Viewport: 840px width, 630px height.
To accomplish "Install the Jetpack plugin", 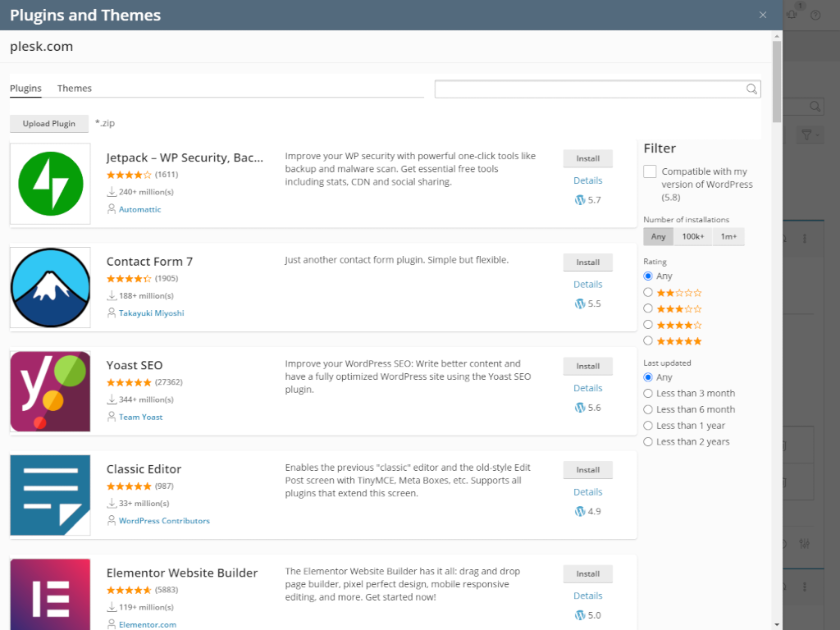I will [x=587, y=157].
